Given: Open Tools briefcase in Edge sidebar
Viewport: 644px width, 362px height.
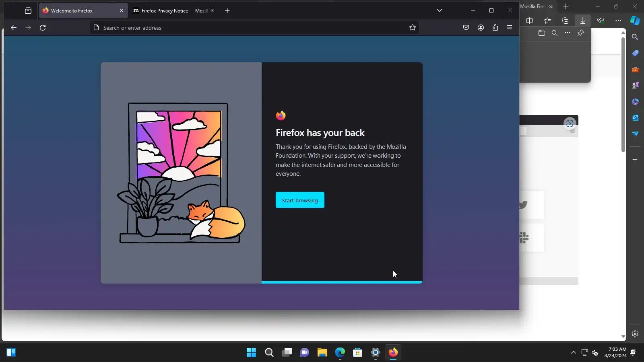Looking at the screenshot, I should [x=635, y=69].
